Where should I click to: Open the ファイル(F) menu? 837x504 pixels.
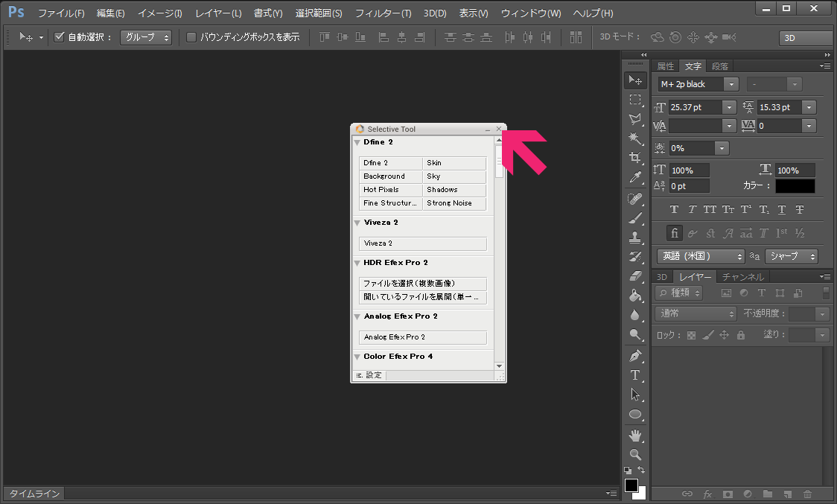point(61,13)
